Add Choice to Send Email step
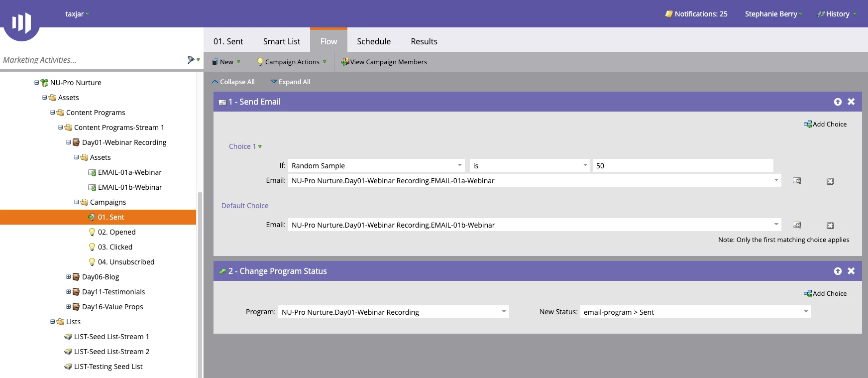 click(825, 124)
